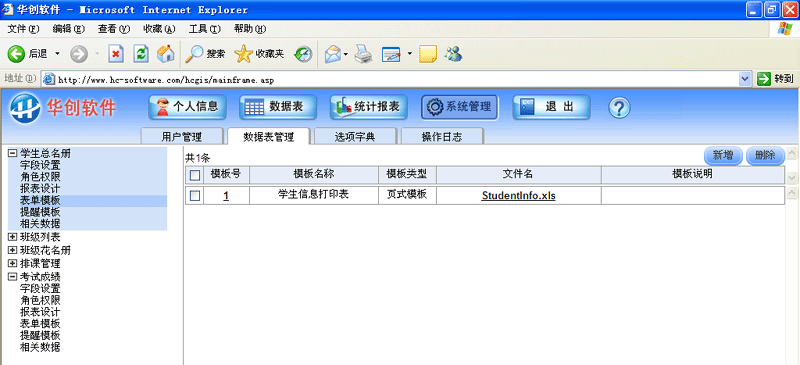Screen dimensions: 800x365
Task: Select 相关数据 under 考试成绩
Action: tap(40, 347)
